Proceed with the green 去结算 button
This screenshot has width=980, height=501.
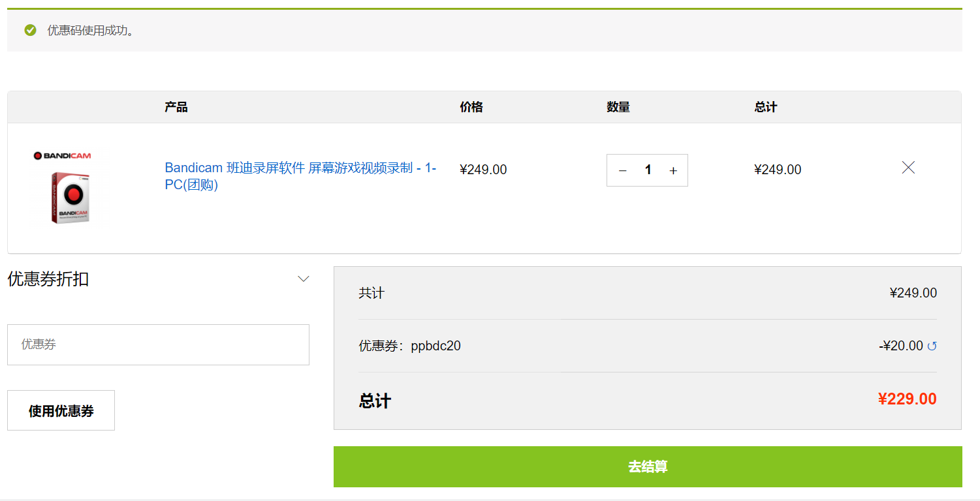(647, 466)
